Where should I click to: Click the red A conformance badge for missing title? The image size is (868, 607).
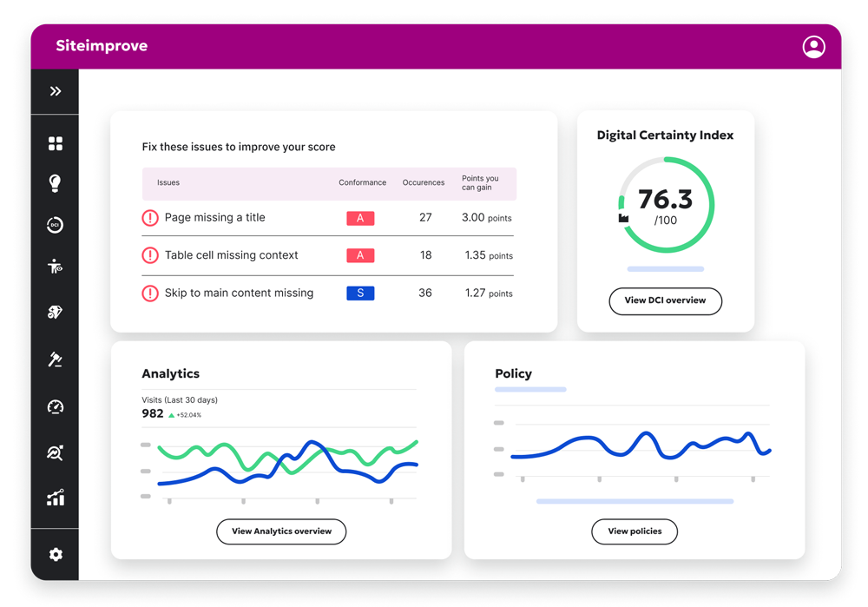pos(360,218)
